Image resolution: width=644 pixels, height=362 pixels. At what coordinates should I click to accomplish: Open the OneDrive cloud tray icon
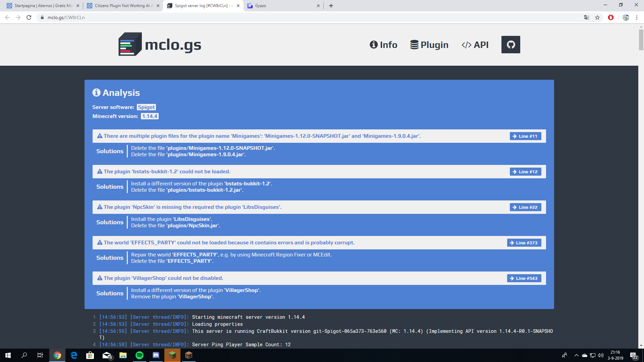pos(585,355)
